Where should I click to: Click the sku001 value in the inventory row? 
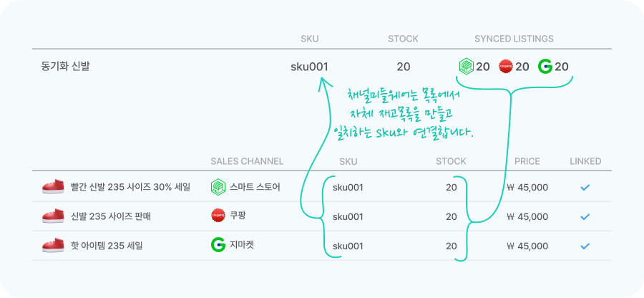(x=309, y=67)
